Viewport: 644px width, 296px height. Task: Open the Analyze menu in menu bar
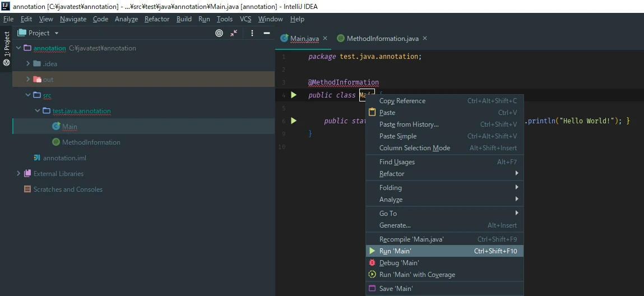click(x=126, y=19)
